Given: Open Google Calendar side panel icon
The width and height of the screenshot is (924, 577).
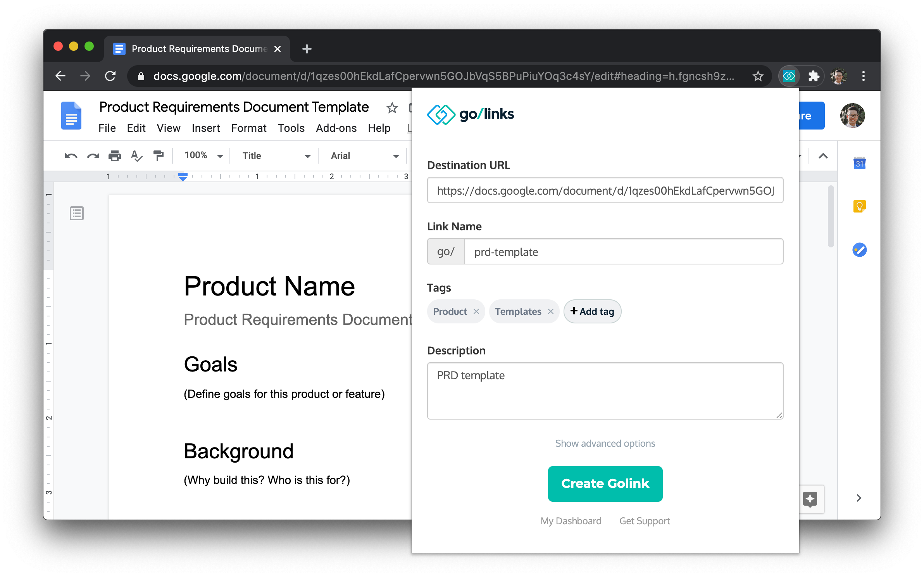Looking at the screenshot, I should [x=859, y=163].
